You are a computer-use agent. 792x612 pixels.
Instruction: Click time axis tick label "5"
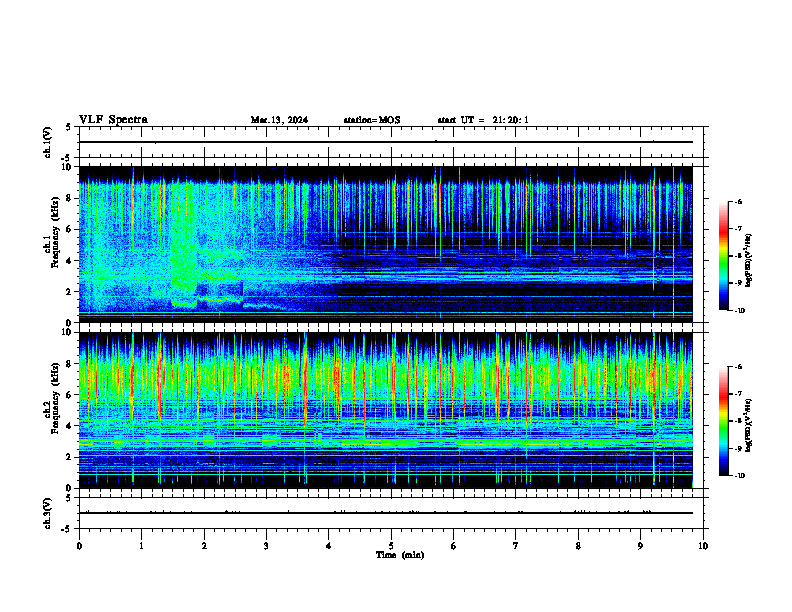tap(391, 546)
